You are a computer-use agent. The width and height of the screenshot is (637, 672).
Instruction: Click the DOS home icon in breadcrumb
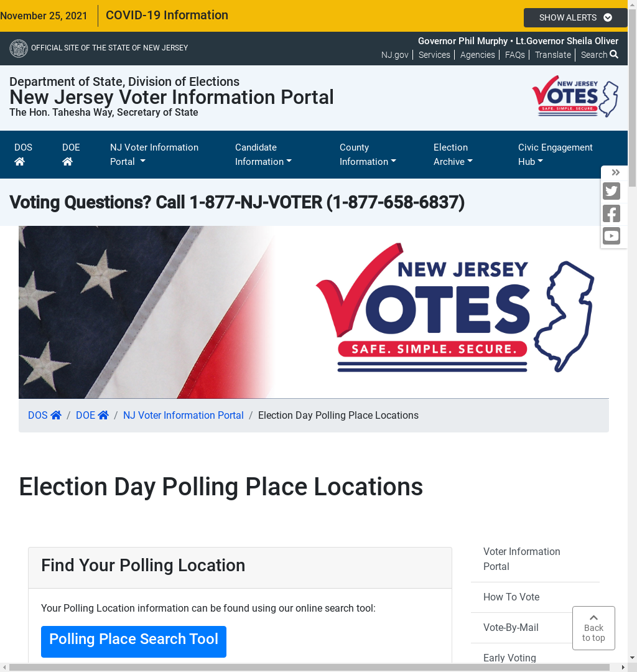56,414
